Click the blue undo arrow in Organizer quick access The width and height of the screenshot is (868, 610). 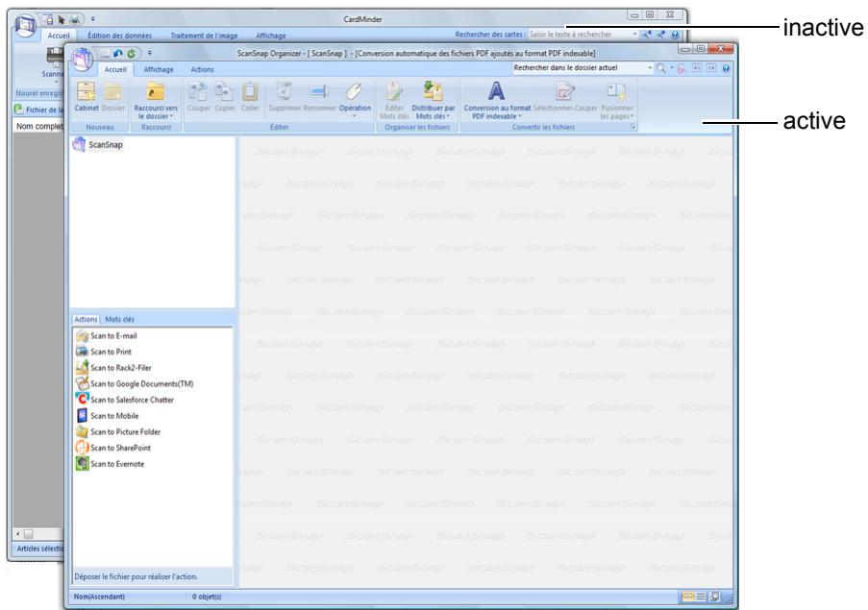click(117, 54)
